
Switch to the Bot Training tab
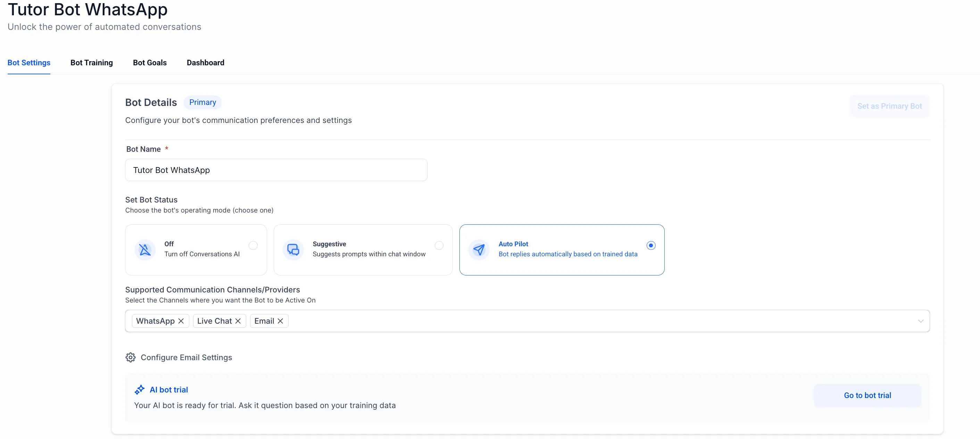tap(91, 63)
